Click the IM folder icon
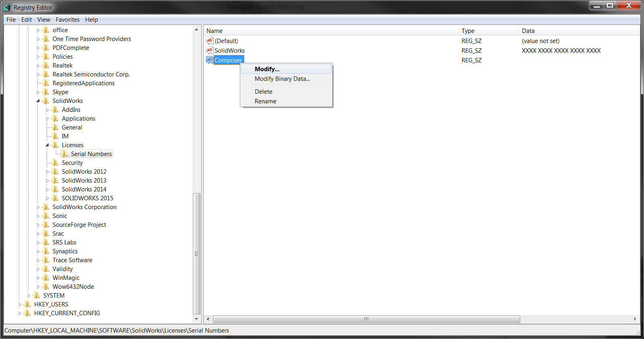The width and height of the screenshot is (644, 339). pos(56,136)
